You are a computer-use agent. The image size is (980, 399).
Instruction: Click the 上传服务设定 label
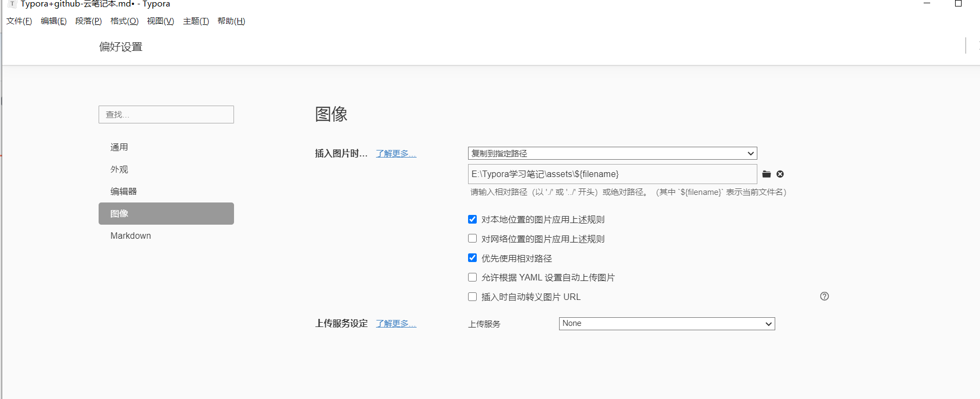tap(341, 324)
